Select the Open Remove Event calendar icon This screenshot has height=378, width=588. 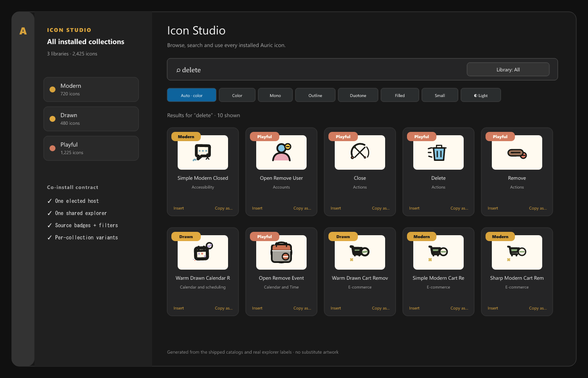281,252
